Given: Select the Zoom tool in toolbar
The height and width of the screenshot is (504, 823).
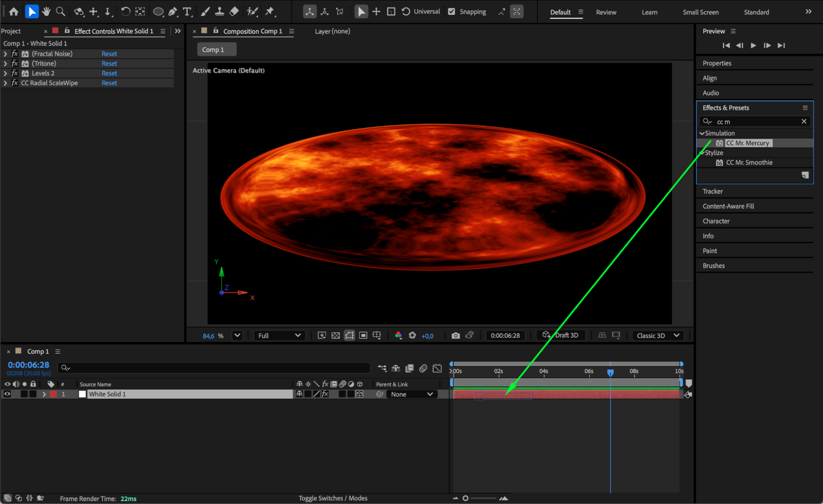Looking at the screenshot, I should pyautogui.click(x=61, y=12).
